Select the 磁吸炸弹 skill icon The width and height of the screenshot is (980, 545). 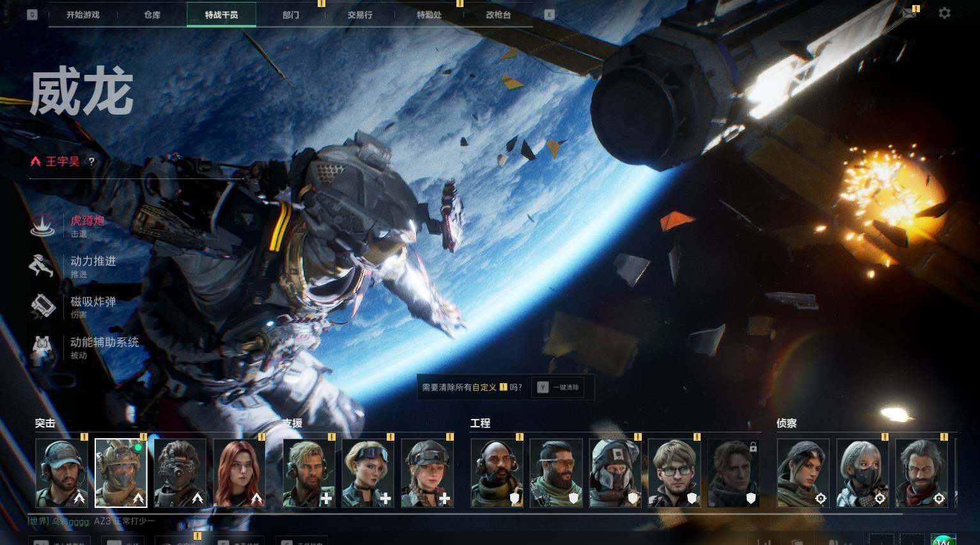coord(43,306)
